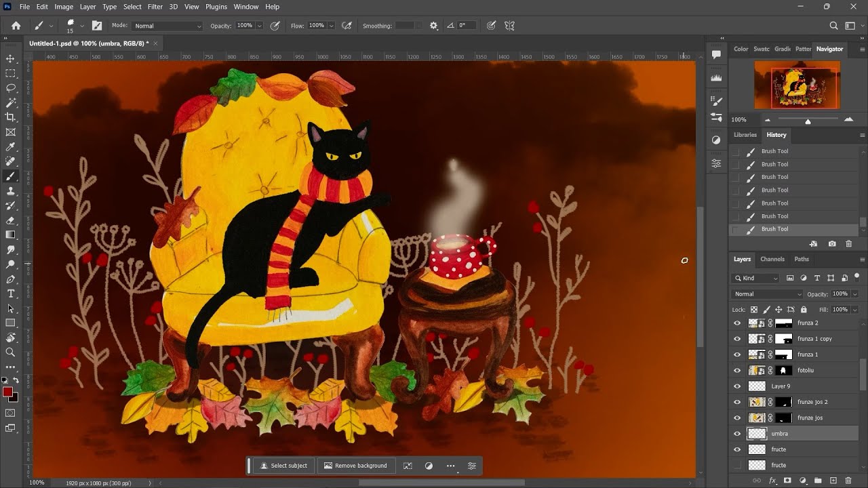The width and height of the screenshot is (868, 488).
Task: Adjust the Navigator zoom slider
Action: [x=807, y=121]
